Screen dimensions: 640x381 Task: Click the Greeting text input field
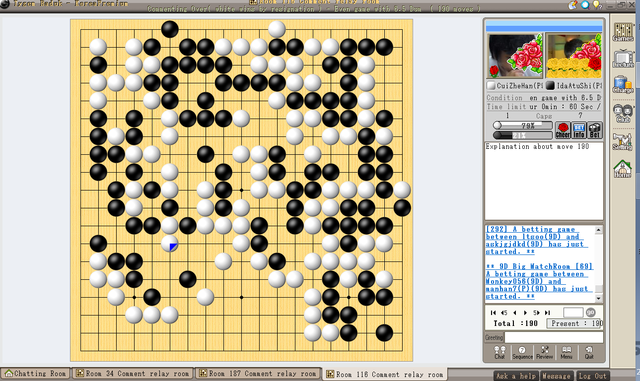554,337
